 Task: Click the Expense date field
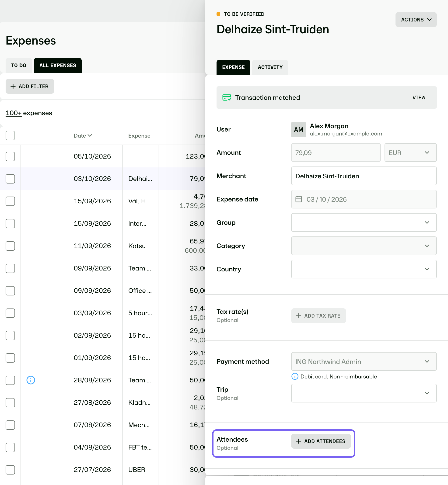[364, 199]
